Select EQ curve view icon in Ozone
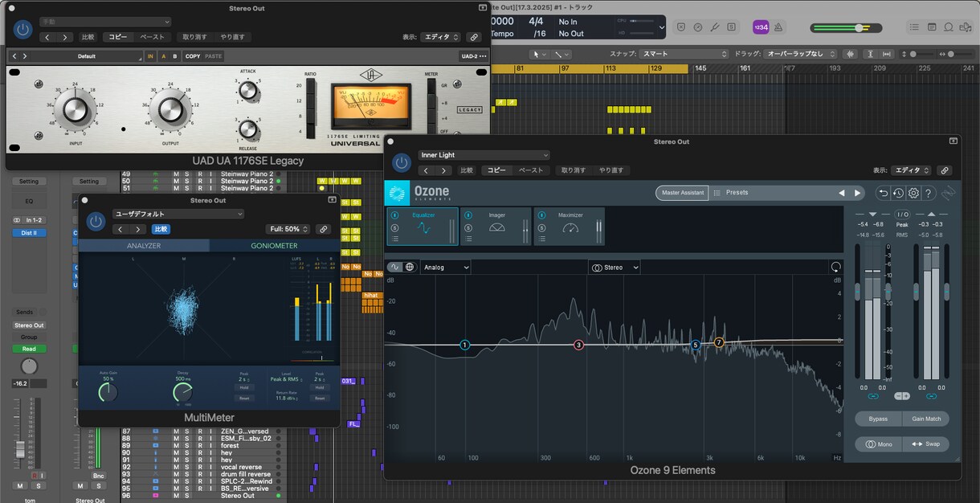Screen dimensions: 980x503 click(x=395, y=267)
